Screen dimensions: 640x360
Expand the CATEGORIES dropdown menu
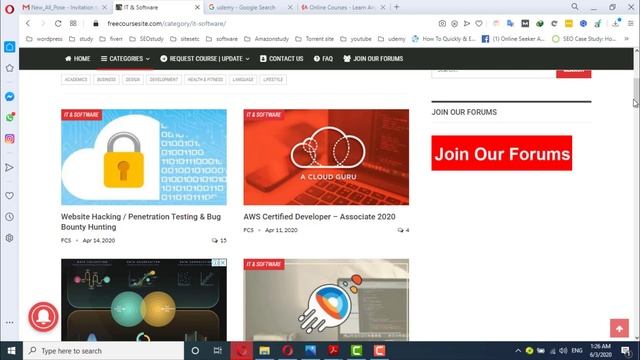(x=125, y=59)
